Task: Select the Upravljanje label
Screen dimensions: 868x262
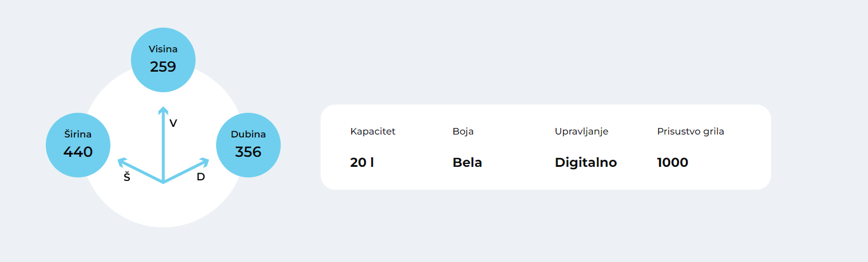Action: point(581,132)
